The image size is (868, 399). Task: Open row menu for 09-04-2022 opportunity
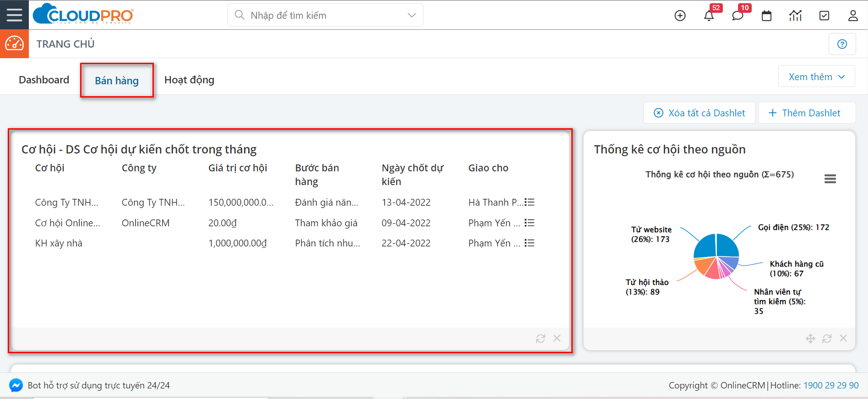click(530, 223)
